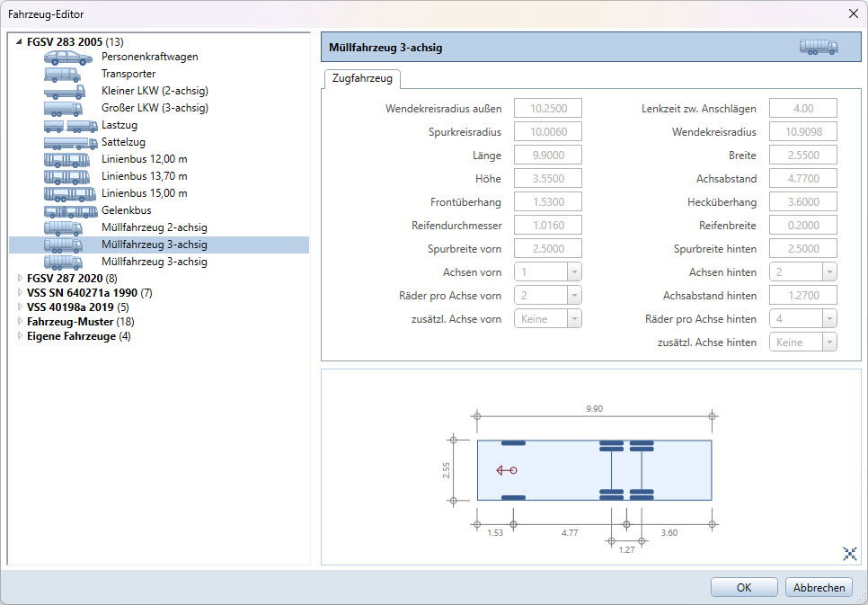Click the Wendekreisradius field showing 10.9098
Screen dimensions: 868x605
pyautogui.click(x=803, y=132)
